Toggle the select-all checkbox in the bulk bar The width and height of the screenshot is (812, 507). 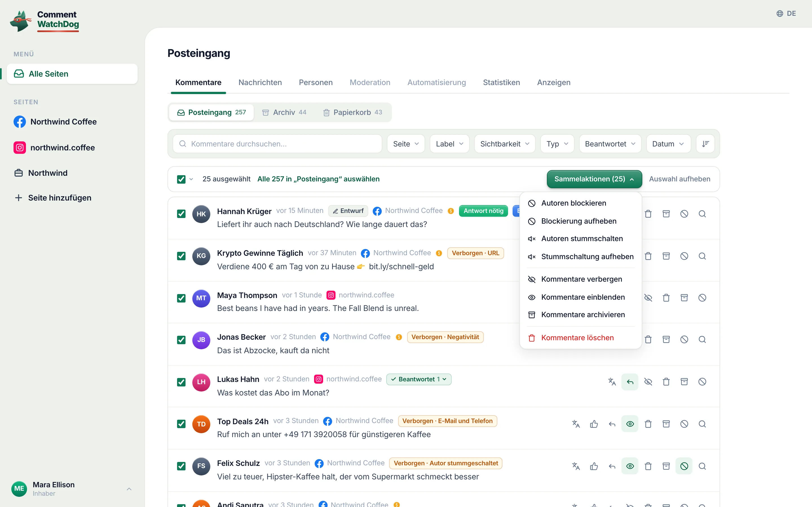(x=181, y=179)
